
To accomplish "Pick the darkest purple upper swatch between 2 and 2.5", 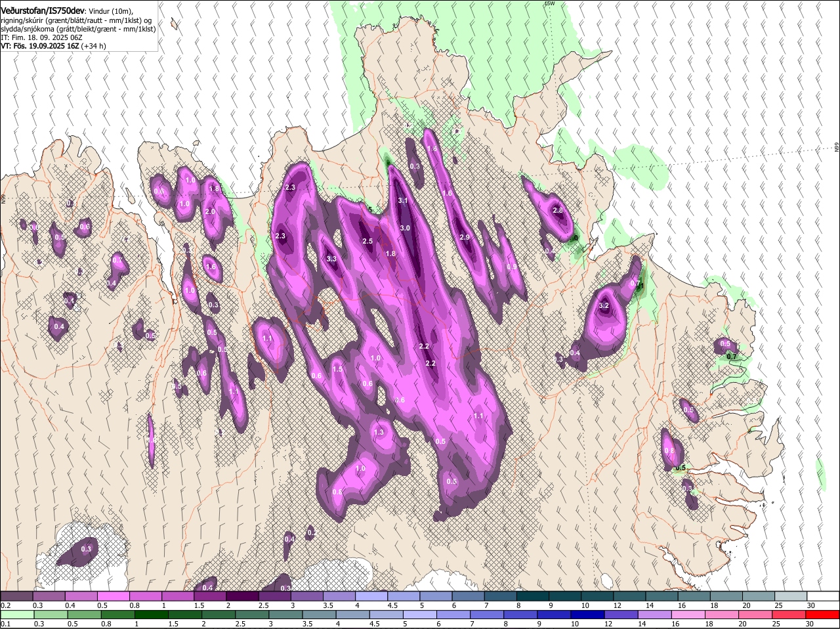I will tap(242, 596).
